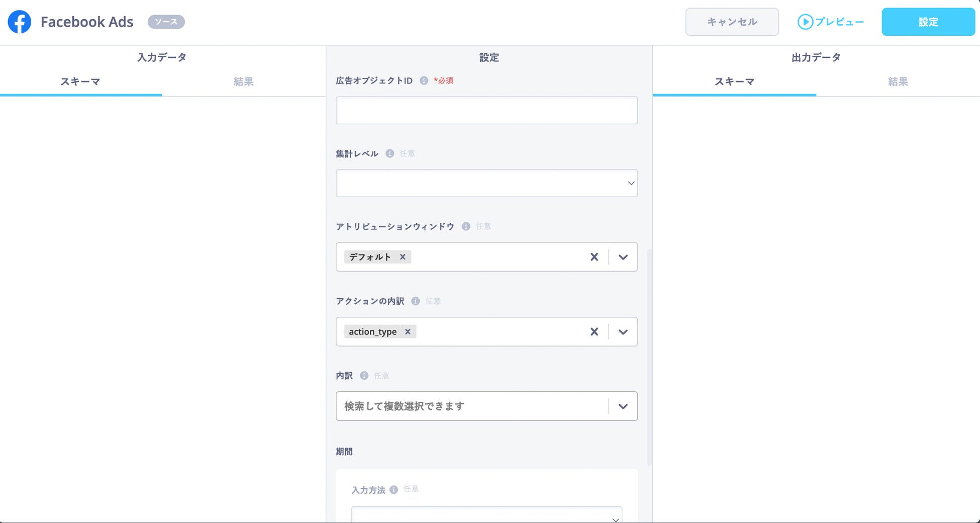Click the blue 設定 button
980x523 pixels.
[928, 22]
